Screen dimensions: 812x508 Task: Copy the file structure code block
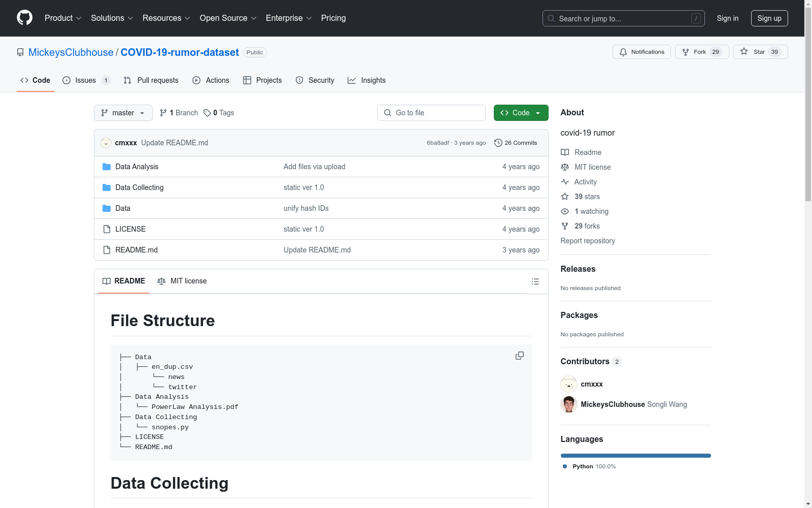click(x=520, y=356)
